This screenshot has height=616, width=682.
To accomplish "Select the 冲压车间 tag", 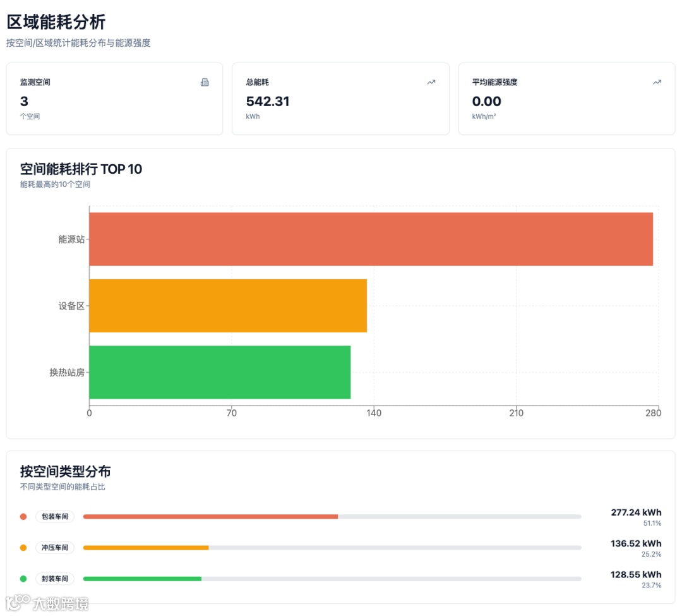I will click(55, 548).
